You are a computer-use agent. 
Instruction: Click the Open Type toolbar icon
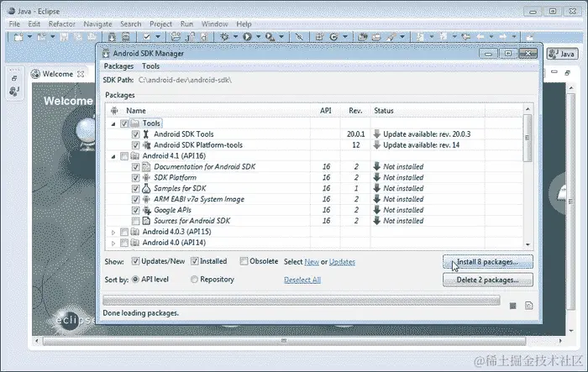tap(362, 37)
